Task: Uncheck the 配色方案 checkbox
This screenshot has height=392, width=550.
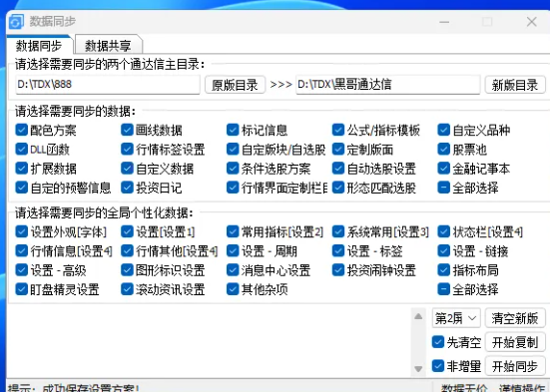Action: click(22, 130)
